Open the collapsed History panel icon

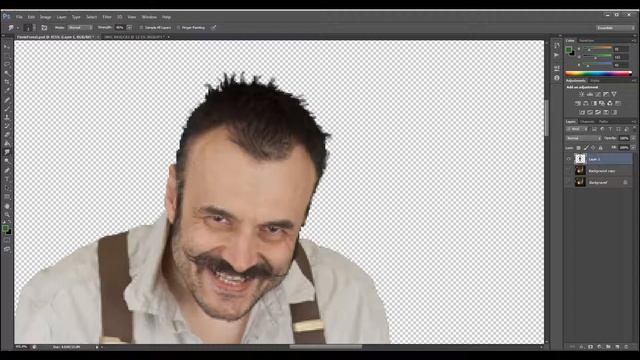tap(557, 46)
